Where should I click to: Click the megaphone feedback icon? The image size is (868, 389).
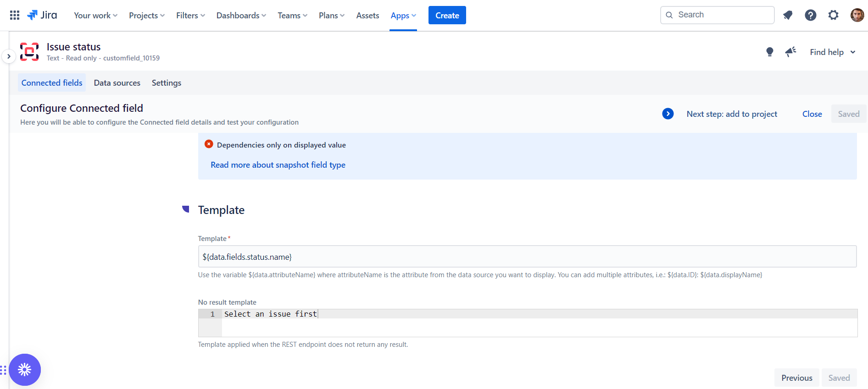pos(790,52)
